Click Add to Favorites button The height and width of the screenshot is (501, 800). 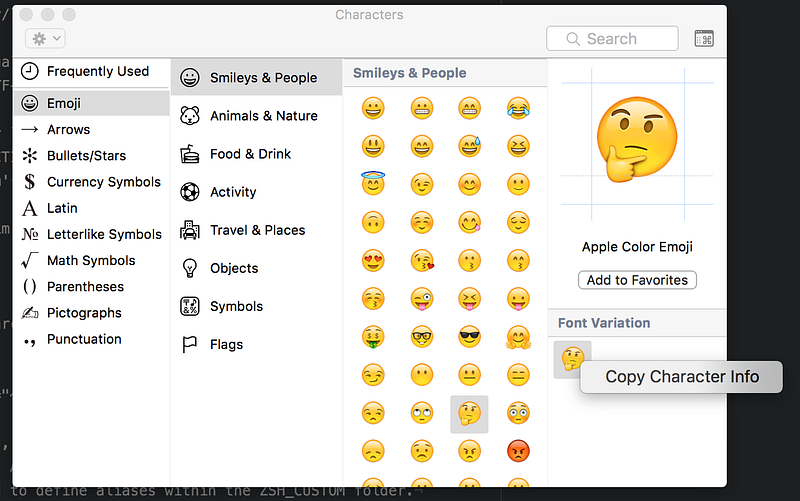[x=637, y=280]
